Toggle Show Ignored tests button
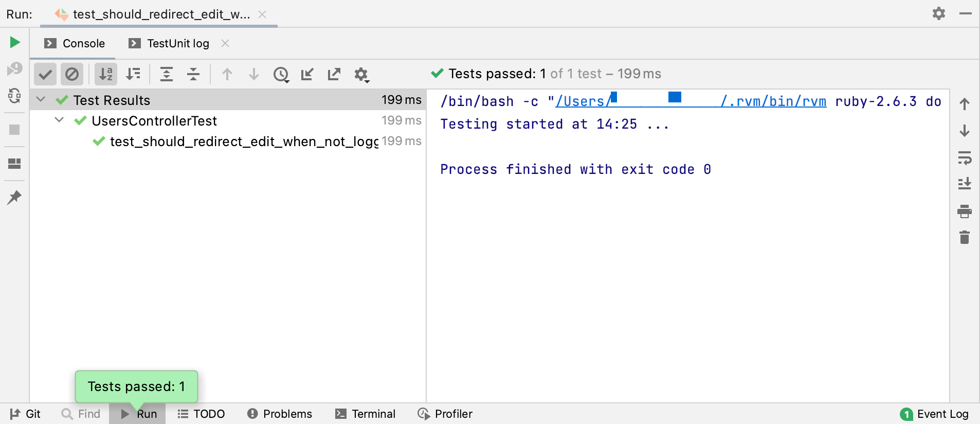Image resolution: width=980 pixels, height=424 pixels. coord(72,75)
